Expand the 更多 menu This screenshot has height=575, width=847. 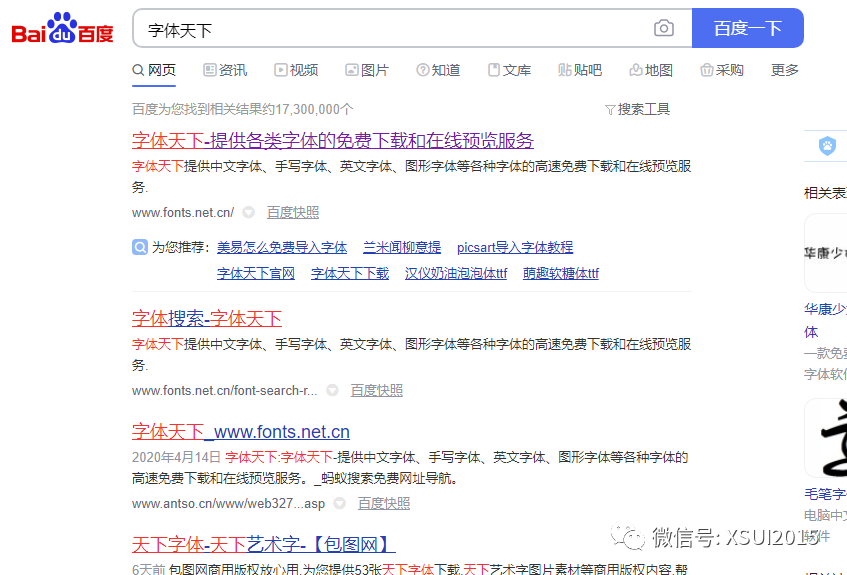pyautogui.click(x=784, y=70)
